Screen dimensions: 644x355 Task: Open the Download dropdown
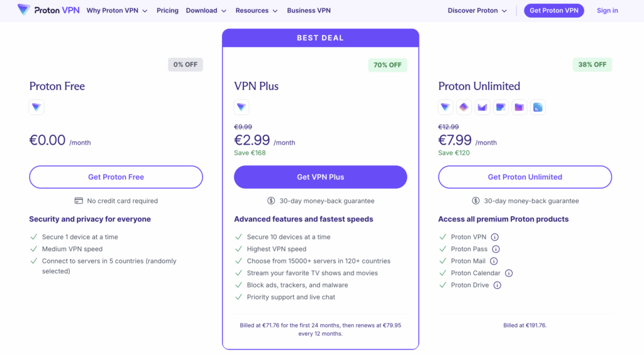coord(206,11)
